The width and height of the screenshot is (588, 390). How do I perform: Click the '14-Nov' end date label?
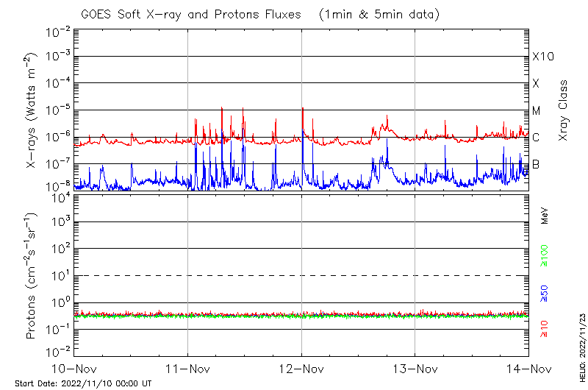527,367
